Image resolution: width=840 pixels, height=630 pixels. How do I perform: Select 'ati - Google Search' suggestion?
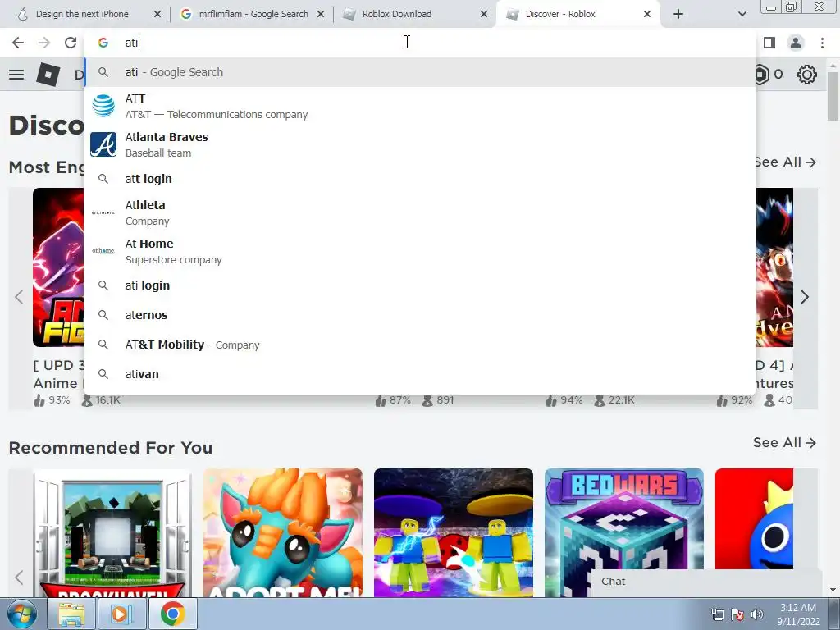tap(420, 72)
